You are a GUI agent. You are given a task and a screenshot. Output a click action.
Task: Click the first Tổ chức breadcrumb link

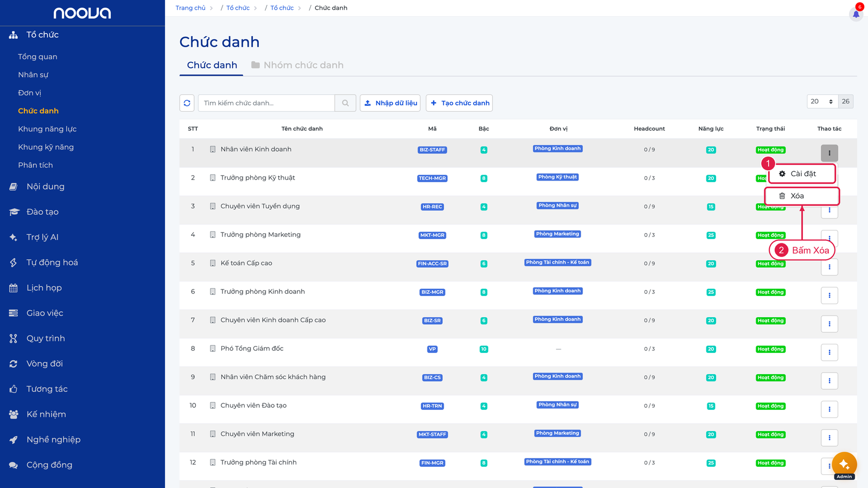coord(238,8)
